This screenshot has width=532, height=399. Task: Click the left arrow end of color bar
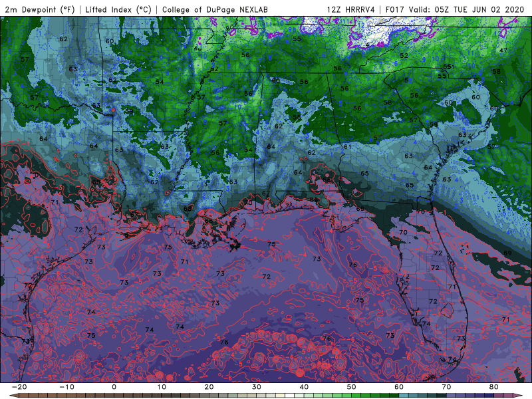pos(13,395)
